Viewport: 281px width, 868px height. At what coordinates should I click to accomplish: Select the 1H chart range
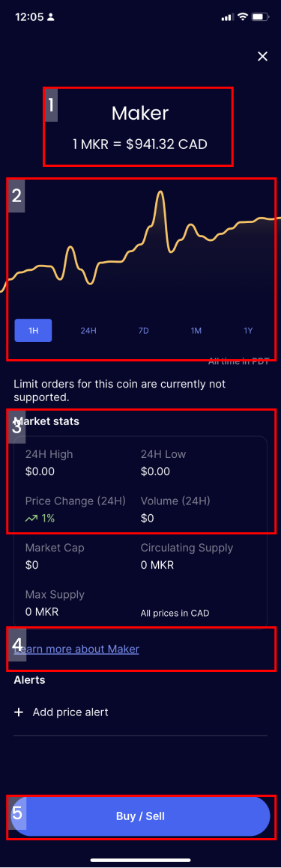[x=33, y=331]
